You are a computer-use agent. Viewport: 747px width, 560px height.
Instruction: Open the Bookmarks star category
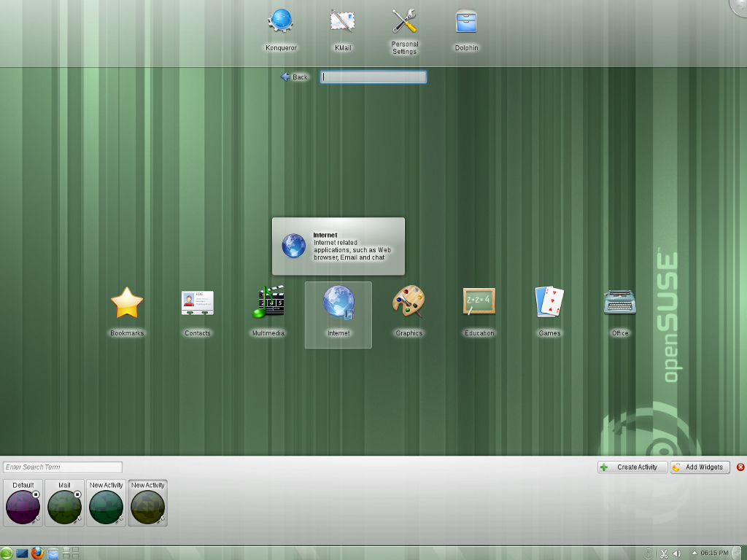(x=127, y=303)
